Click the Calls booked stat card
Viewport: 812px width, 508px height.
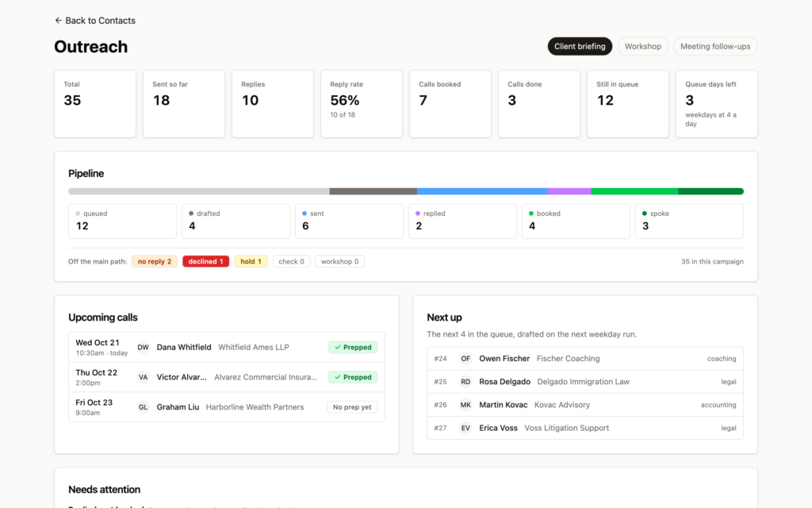[450, 104]
